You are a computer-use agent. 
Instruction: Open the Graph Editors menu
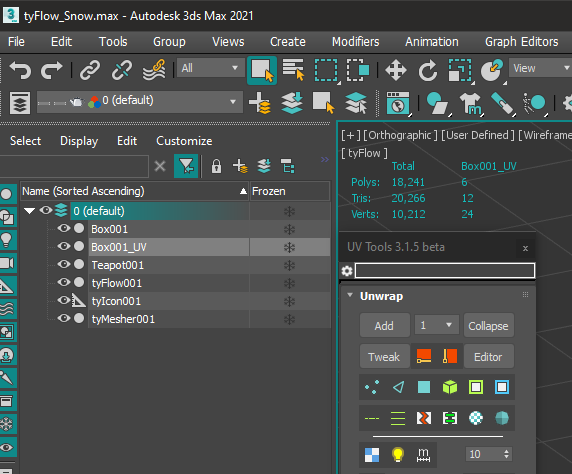(x=522, y=42)
